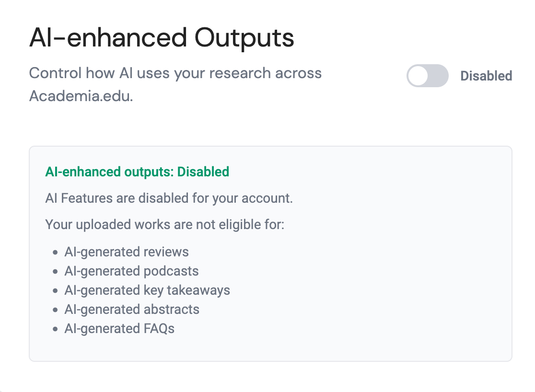
Task: Click the bullet before 'AI-generated FAQs'
Action: [55, 329]
